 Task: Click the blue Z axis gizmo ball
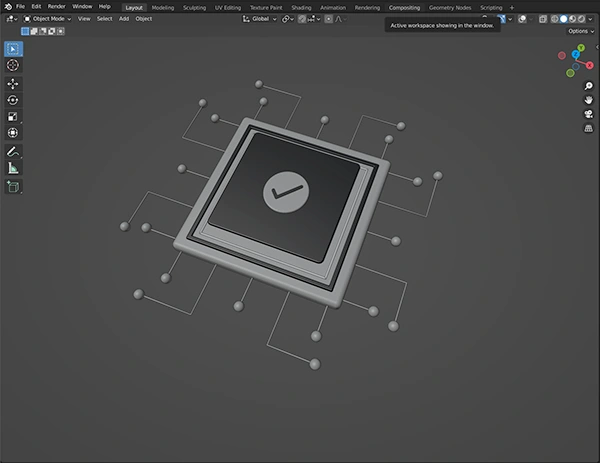[x=576, y=55]
